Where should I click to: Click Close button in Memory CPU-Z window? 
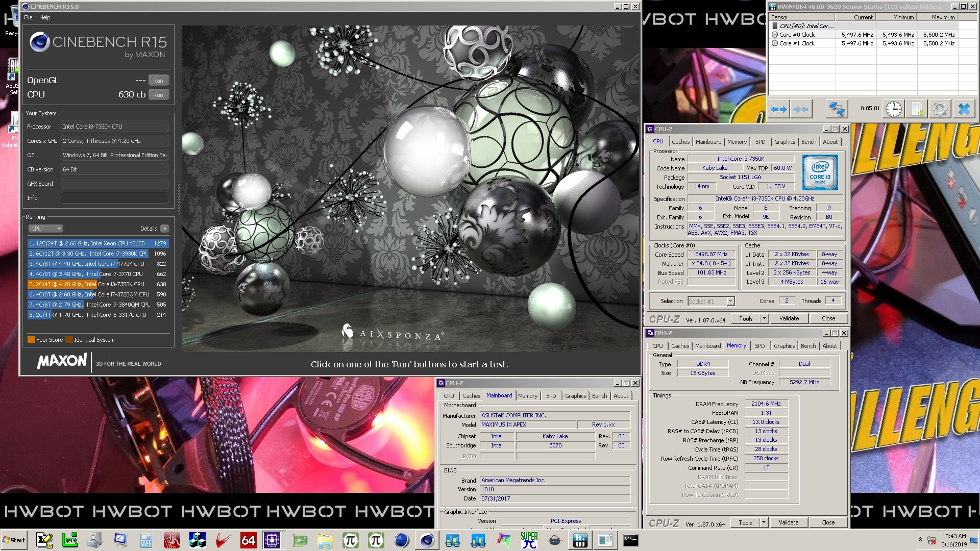[x=828, y=522]
